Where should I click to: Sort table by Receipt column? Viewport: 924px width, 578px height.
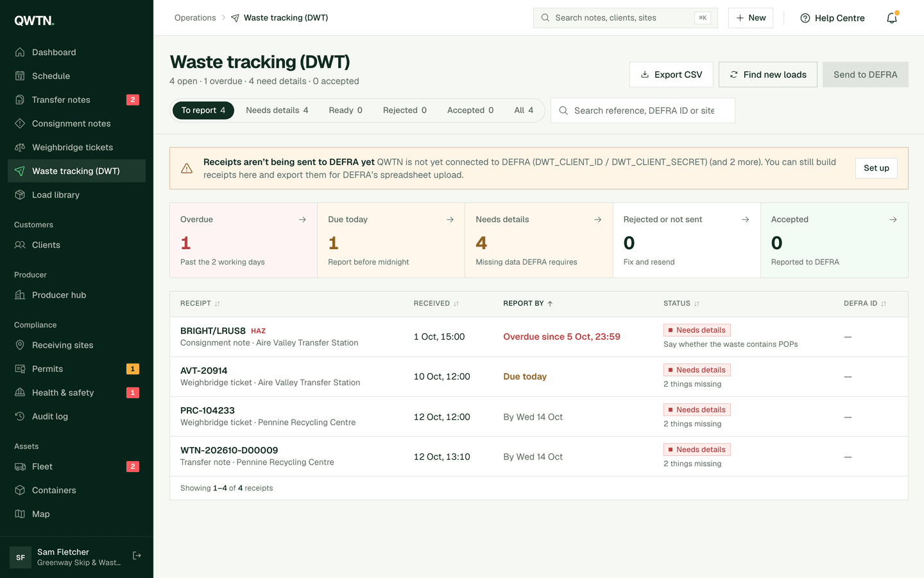pyautogui.click(x=200, y=304)
